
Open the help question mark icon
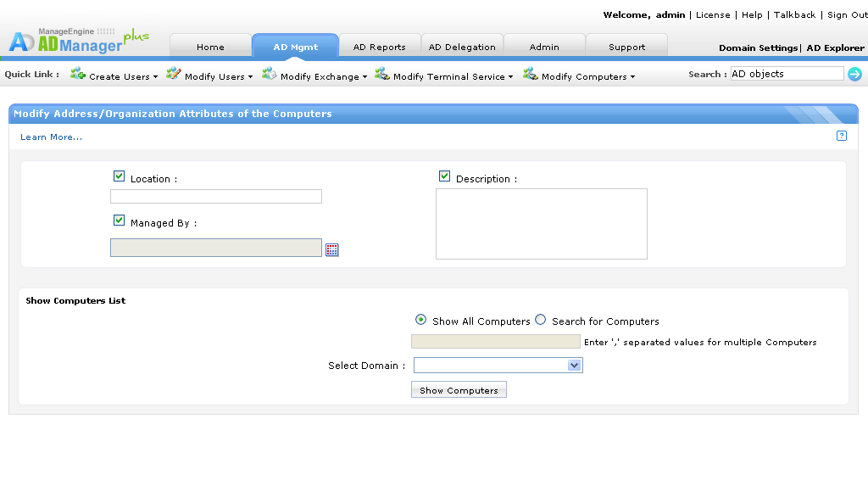pos(841,136)
